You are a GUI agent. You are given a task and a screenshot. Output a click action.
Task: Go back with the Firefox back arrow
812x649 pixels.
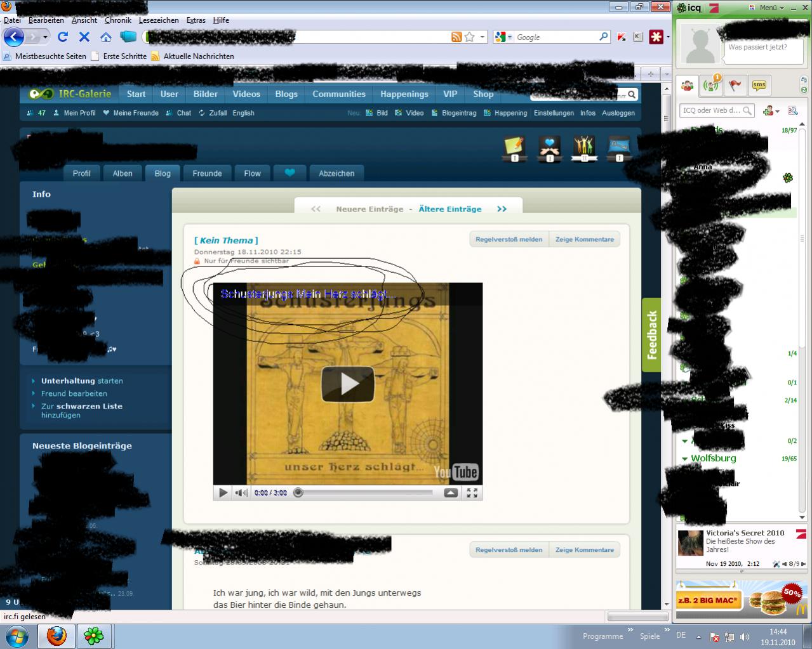[14, 37]
